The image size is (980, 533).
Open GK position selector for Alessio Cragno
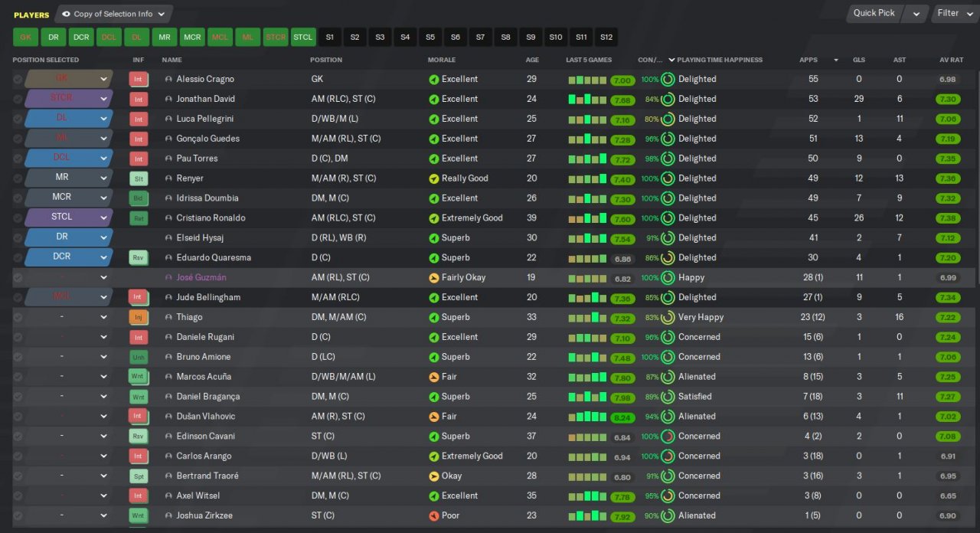point(69,79)
